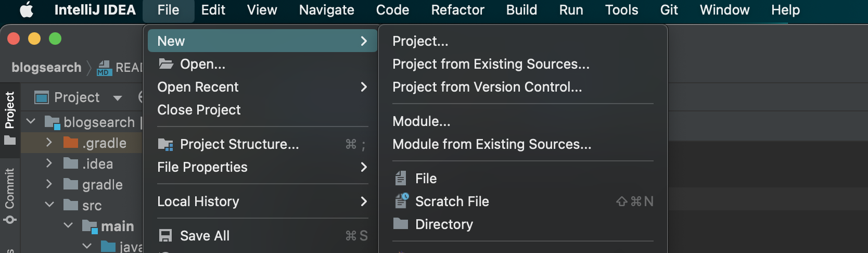Select Close Project from File menu
Screen dimensions: 868x253
pyautogui.click(x=199, y=110)
